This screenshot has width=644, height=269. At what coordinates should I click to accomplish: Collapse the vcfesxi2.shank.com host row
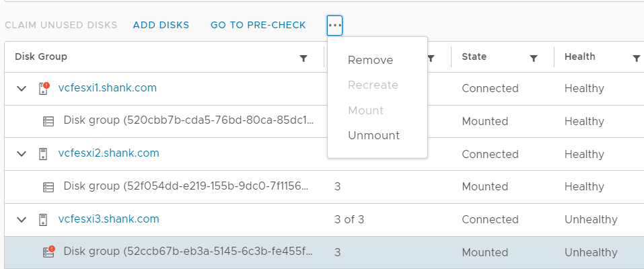pyautogui.click(x=22, y=154)
